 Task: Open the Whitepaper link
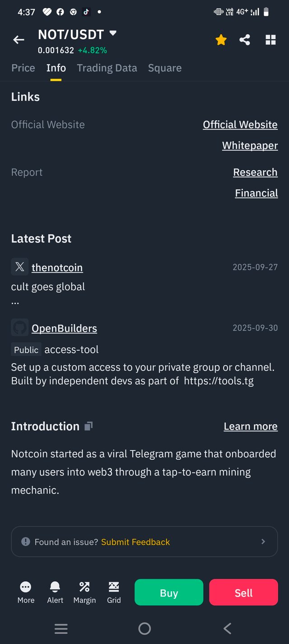click(250, 146)
